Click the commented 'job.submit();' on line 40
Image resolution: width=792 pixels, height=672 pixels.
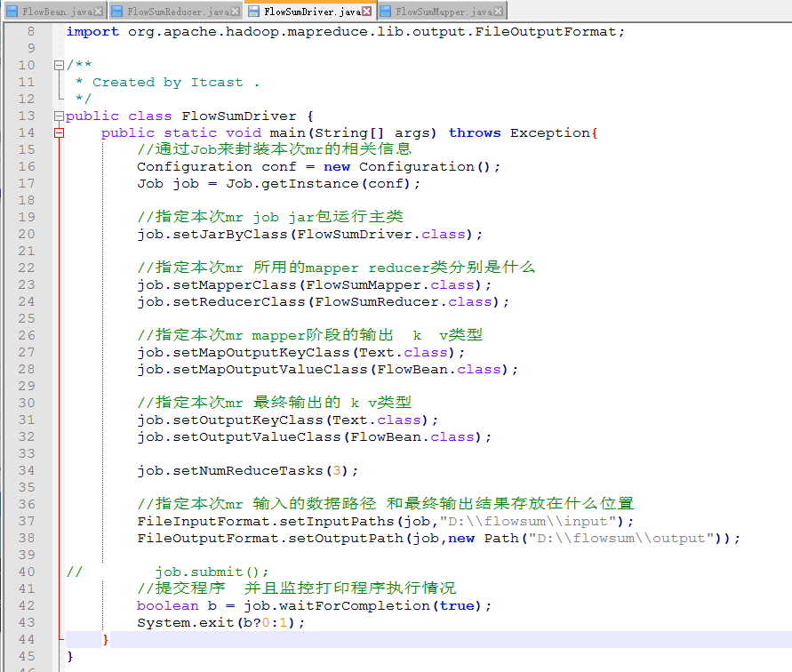(x=212, y=572)
